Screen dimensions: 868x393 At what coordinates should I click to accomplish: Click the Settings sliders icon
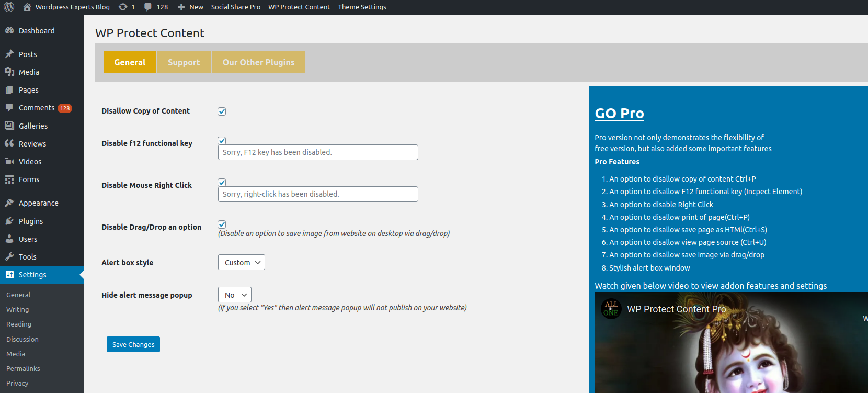click(9, 275)
